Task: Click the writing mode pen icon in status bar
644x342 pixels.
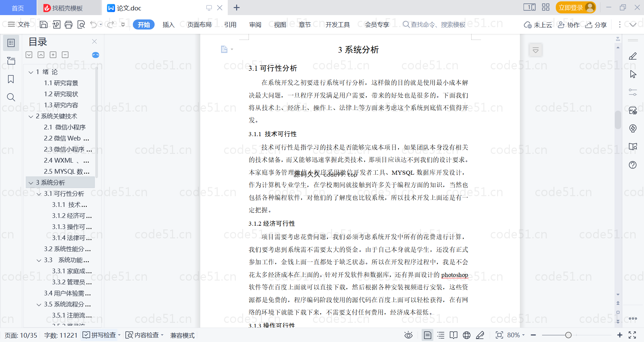Action: [x=480, y=335]
